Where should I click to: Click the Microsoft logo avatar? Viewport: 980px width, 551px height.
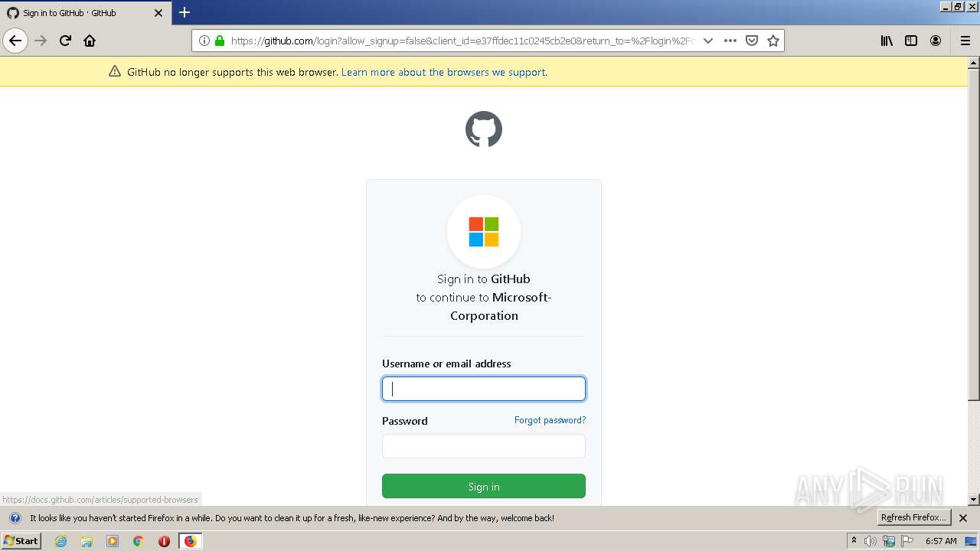pyautogui.click(x=484, y=232)
